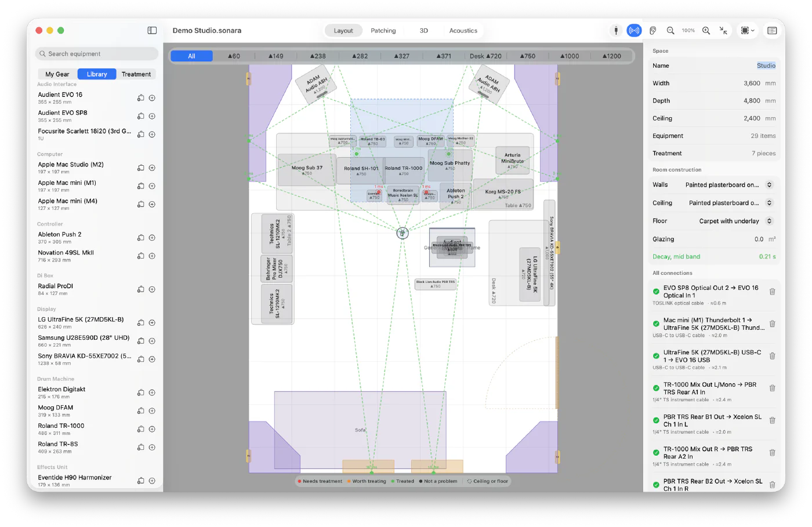The width and height of the screenshot is (812, 527).
Task: Select the Roland TR-1000 on the floor plan
Action: (x=404, y=170)
